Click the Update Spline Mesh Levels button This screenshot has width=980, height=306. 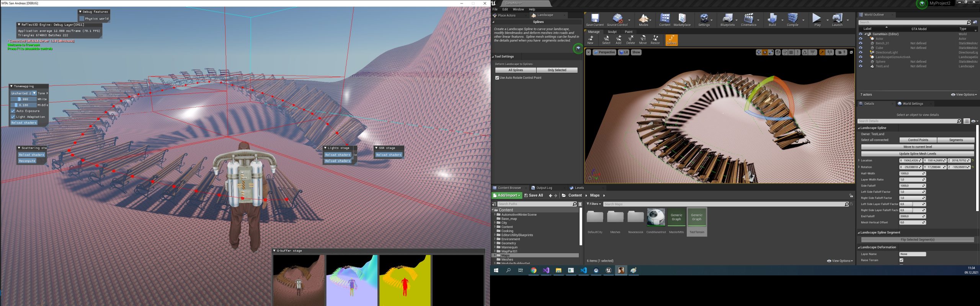[x=917, y=154]
